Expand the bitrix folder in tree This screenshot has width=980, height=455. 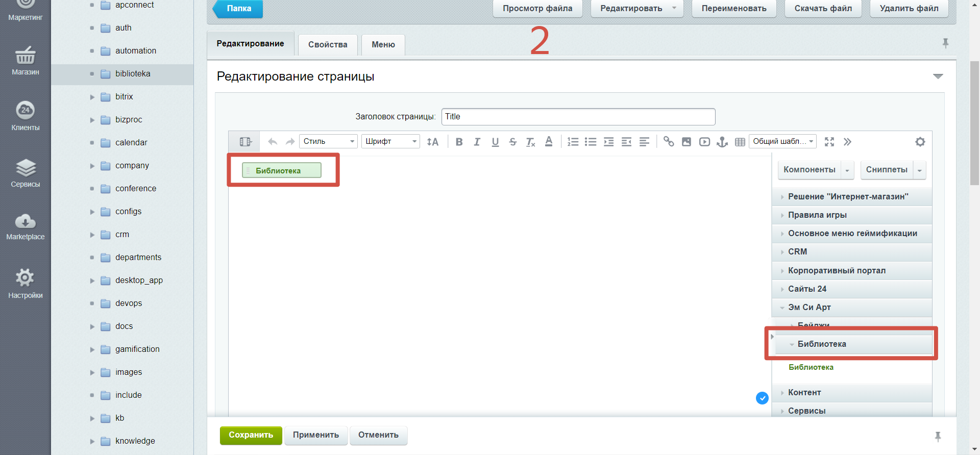92,97
